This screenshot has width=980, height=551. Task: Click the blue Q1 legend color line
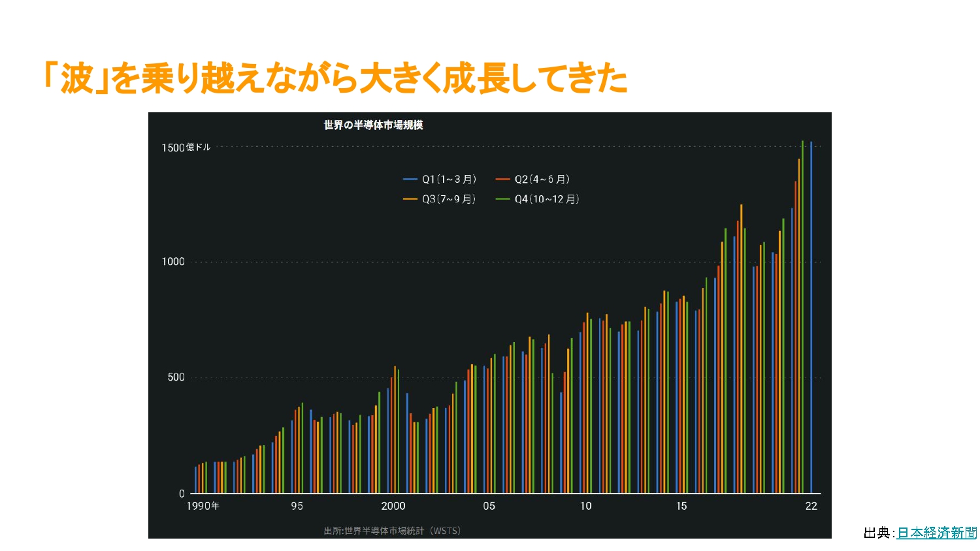(x=410, y=179)
